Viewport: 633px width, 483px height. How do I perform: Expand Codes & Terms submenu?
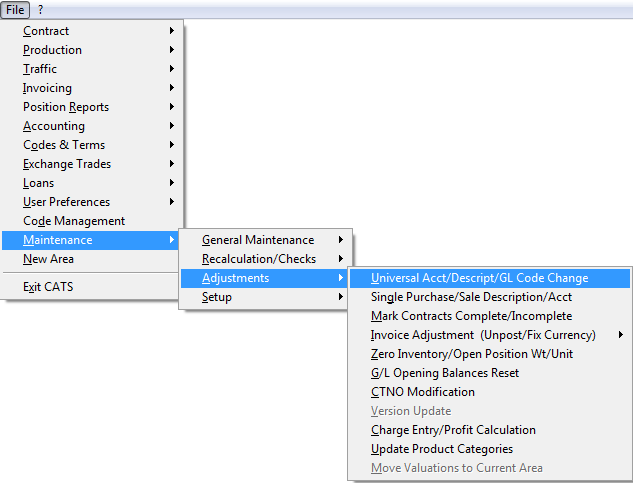[x=90, y=145]
